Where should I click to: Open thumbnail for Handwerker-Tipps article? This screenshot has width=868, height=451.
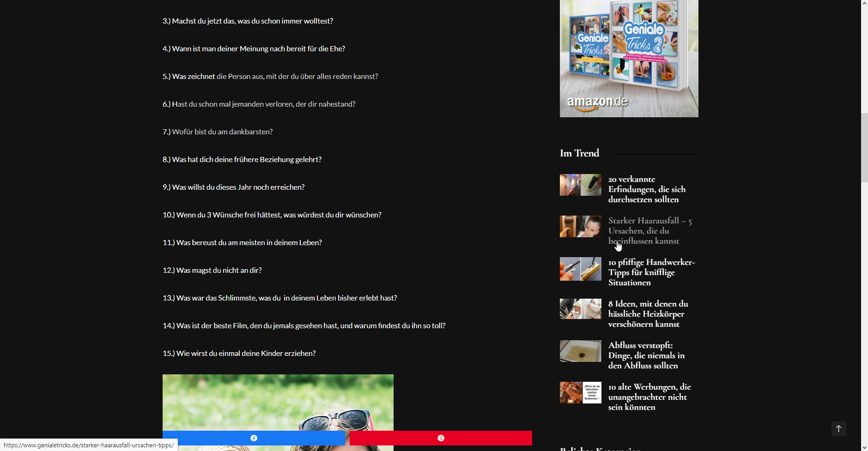[580, 269]
